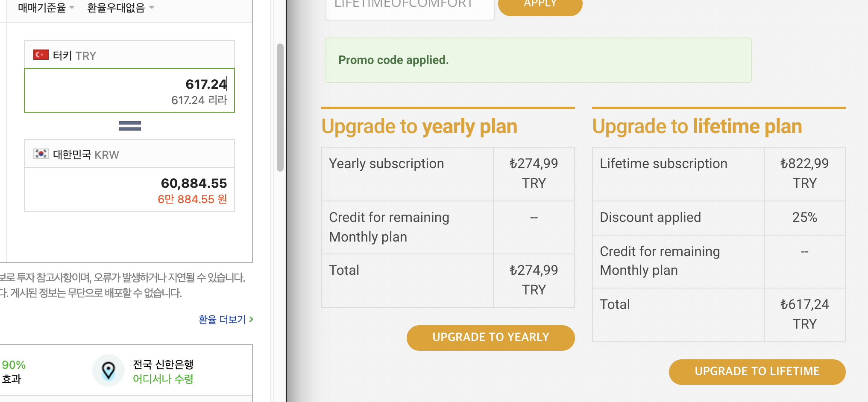Open the 환율우대없음 dropdown
The height and width of the screenshot is (402, 868).
point(120,8)
